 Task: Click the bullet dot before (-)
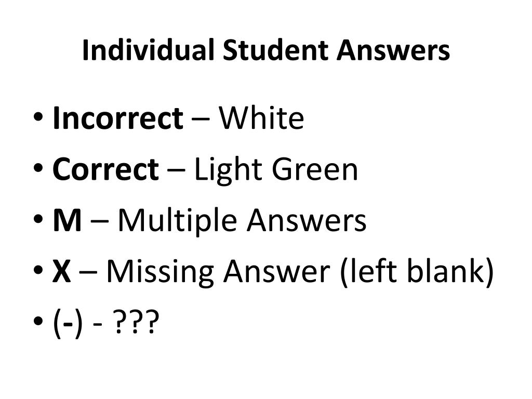pyautogui.click(x=38, y=321)
